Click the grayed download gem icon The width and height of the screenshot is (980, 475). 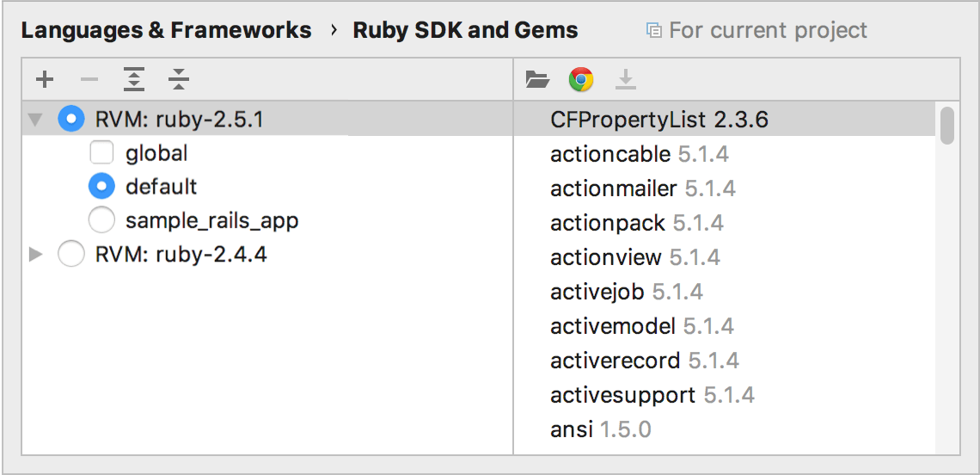626,81
